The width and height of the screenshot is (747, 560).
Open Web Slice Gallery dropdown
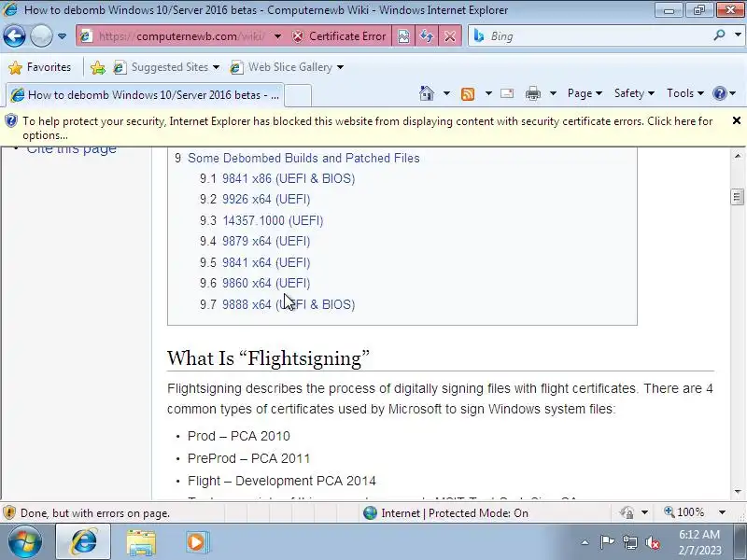tap(287, 67)
